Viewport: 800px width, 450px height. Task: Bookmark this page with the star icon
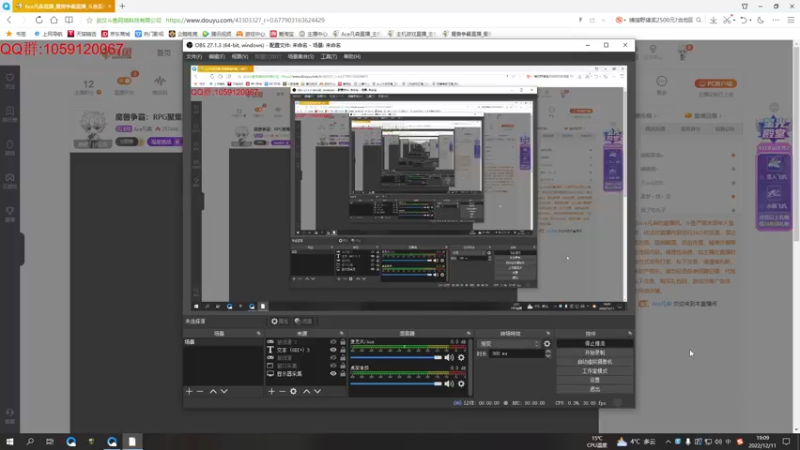click(x=89, y=20)
